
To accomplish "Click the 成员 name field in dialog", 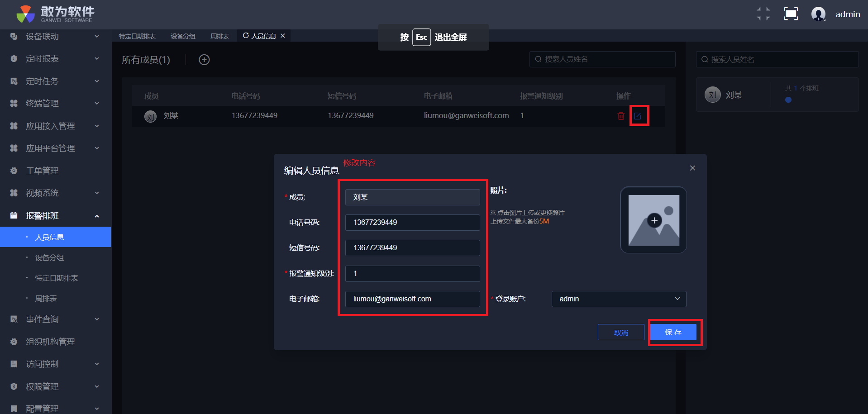I will click(x=412, y=197).
